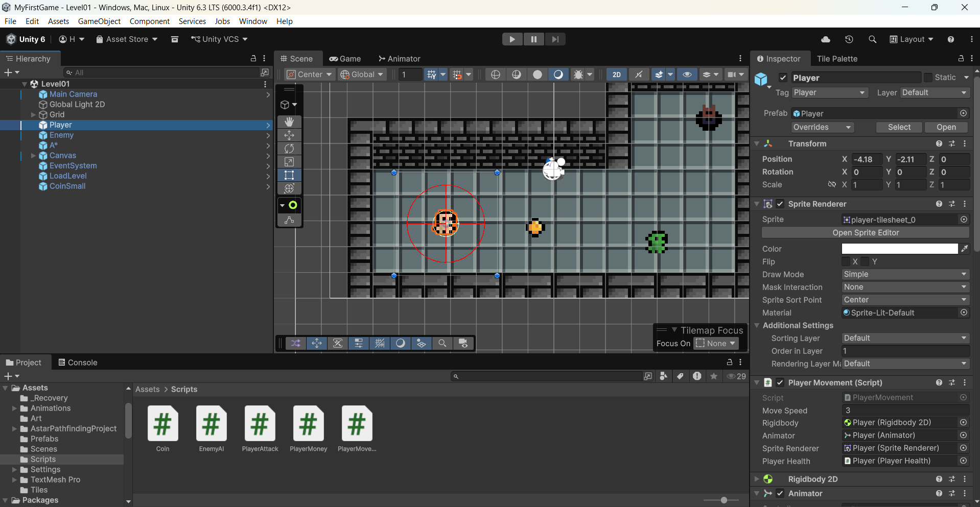Click Open Sprite Editor button

[x=866, y=233]
